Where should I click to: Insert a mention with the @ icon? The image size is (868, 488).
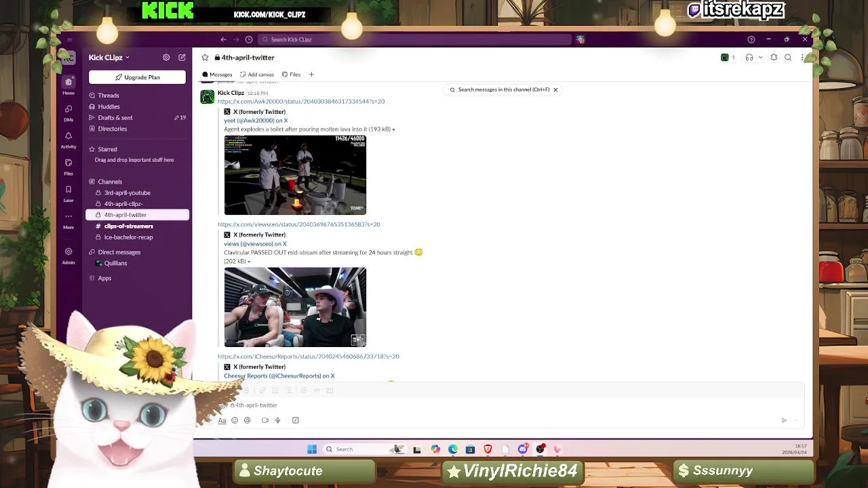[248, 420]
